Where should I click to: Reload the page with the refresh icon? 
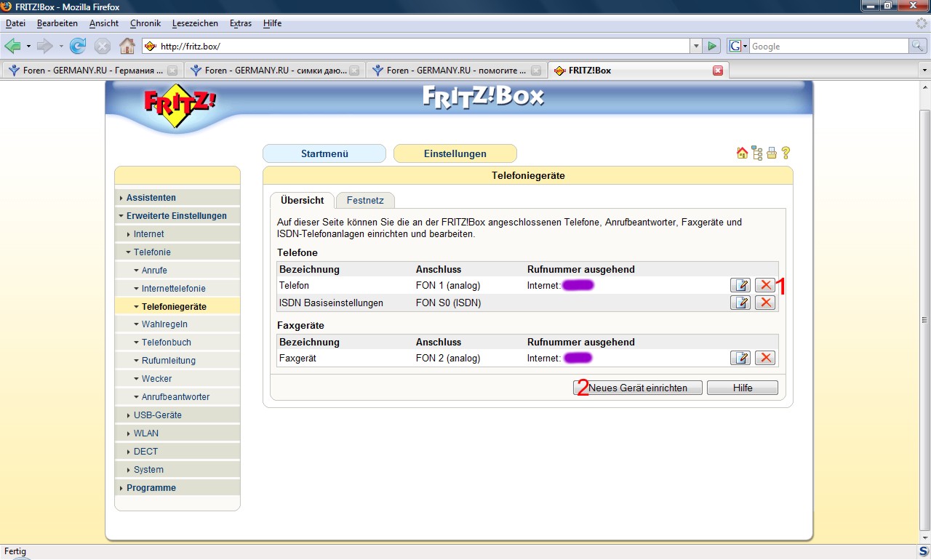tap(78, 46)
